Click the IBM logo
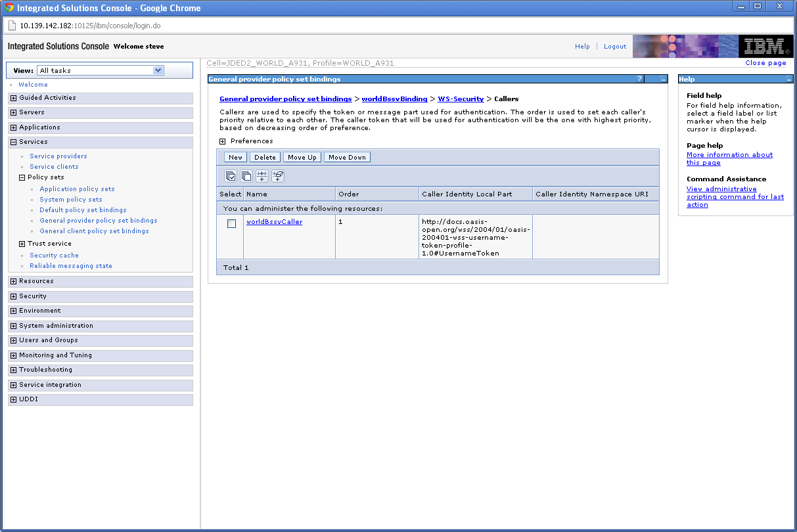 click(765, 47)
